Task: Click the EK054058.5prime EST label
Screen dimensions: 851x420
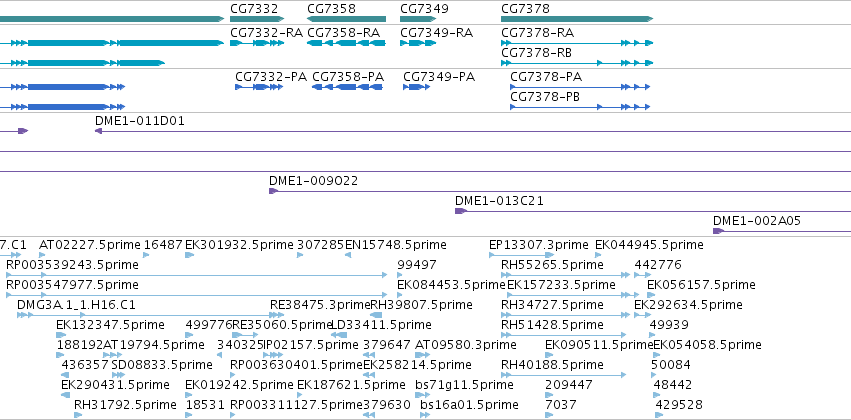Action: [x=707, y=345]
